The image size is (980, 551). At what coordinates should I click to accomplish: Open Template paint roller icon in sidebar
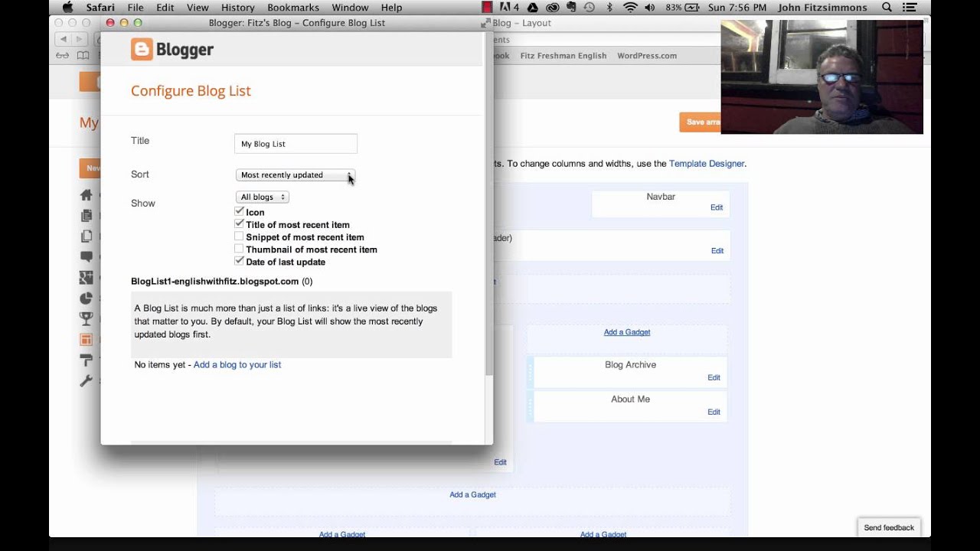point(87,360)
